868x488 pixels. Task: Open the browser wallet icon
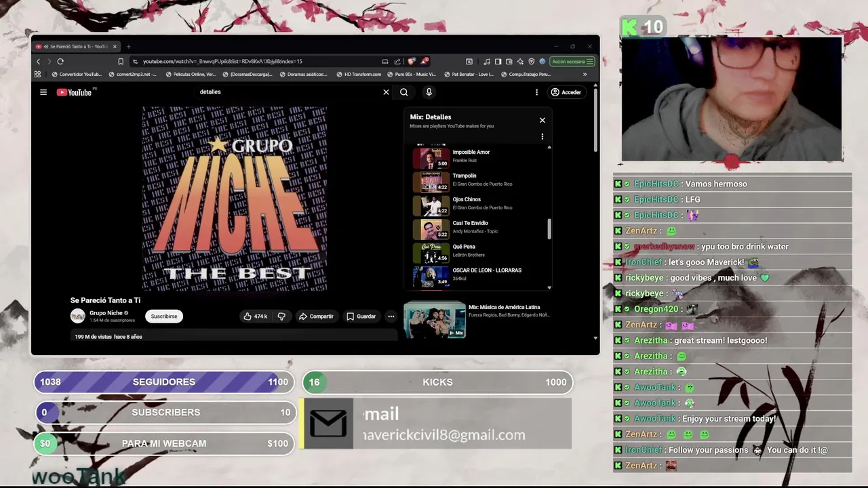[x=509, y=61]
